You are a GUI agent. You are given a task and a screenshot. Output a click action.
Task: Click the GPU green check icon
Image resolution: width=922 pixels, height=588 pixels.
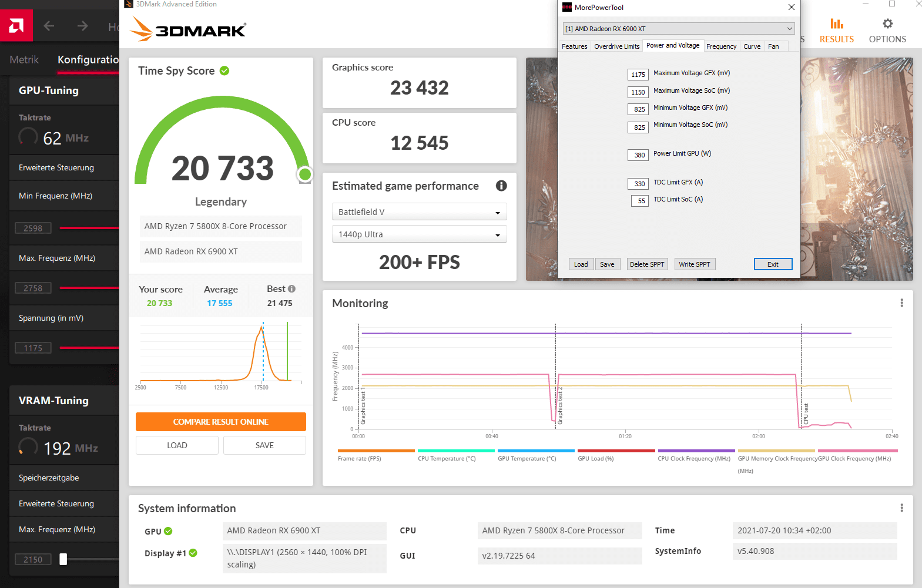coord(168,531)
